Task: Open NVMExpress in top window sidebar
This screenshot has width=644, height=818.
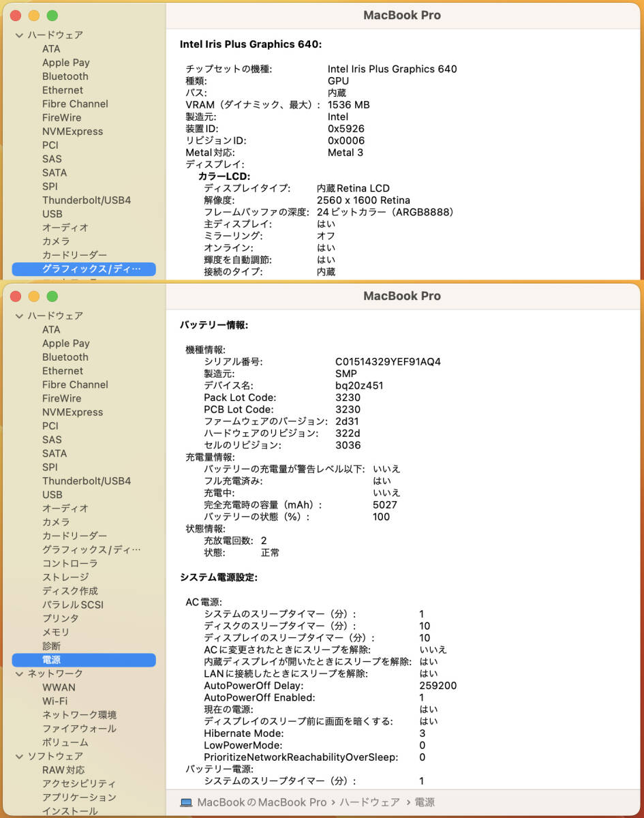Action: [73, 132]
